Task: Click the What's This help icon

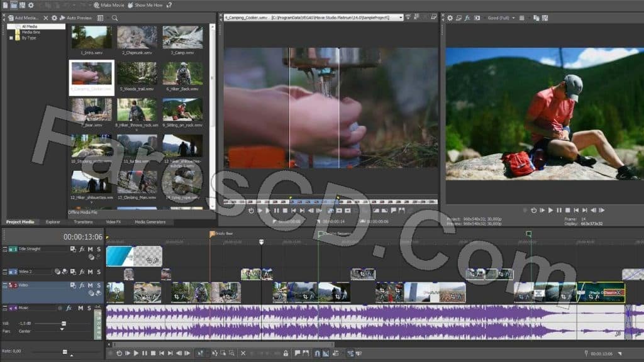Action: click(169, 5)
